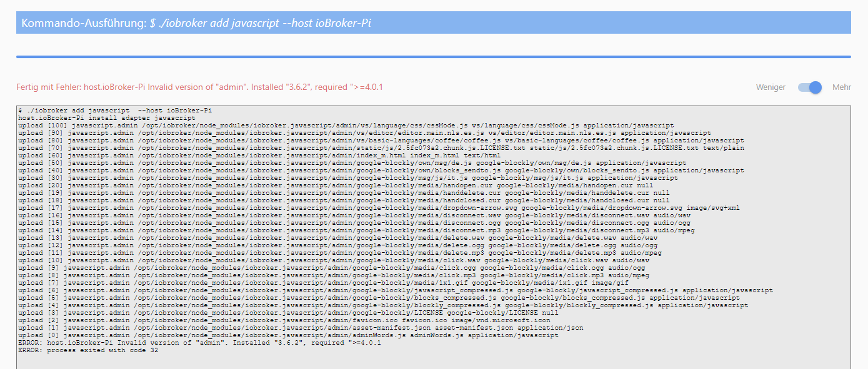Click the 'upload [2]' favicon.ico log line
This screenshot has width=868, height=369.
[x=284, y=320]
